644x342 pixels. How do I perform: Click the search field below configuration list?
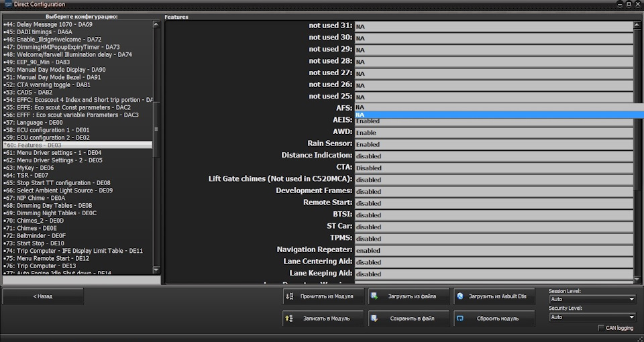pos(81,280)
